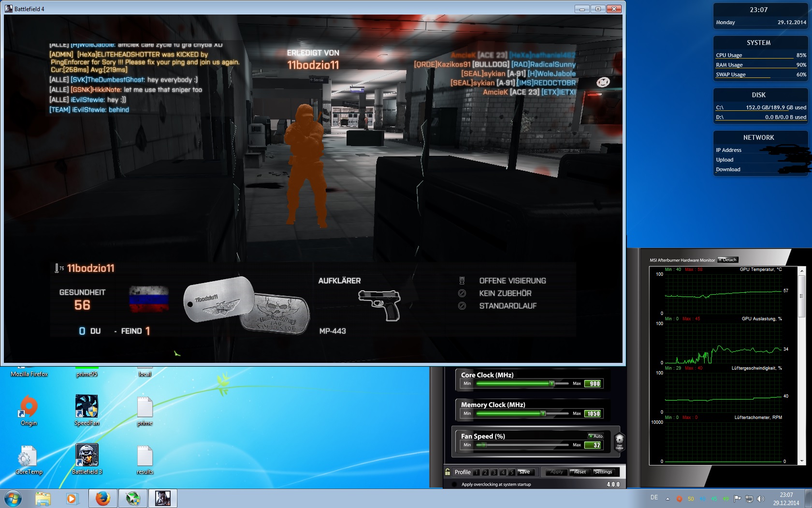Select Afterburner profile slot 2
Image resolution: width=812 pixels, height=508 pixels.
pyautogui.click(x=485, y=472)
